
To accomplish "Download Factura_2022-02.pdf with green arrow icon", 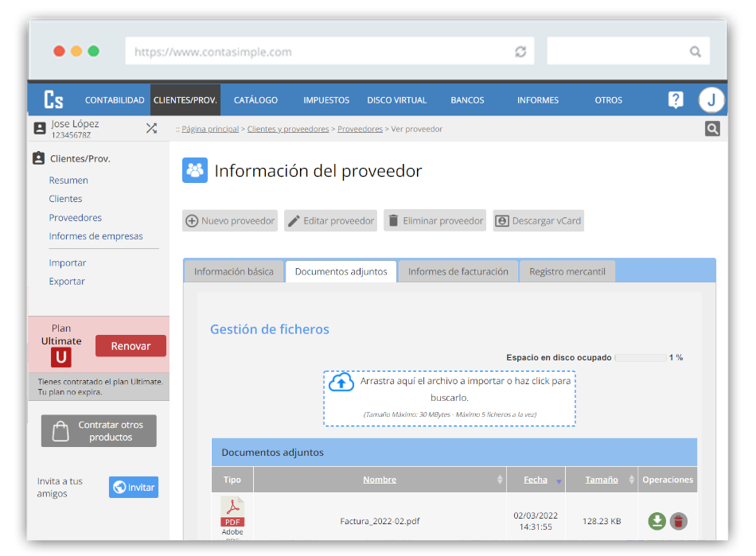I will [657, 521].
